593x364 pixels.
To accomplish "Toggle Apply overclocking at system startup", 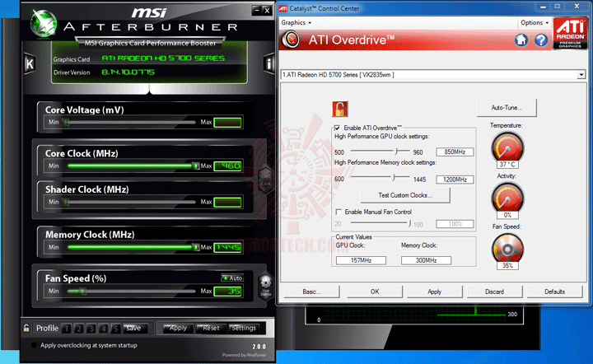I will 34,345.
